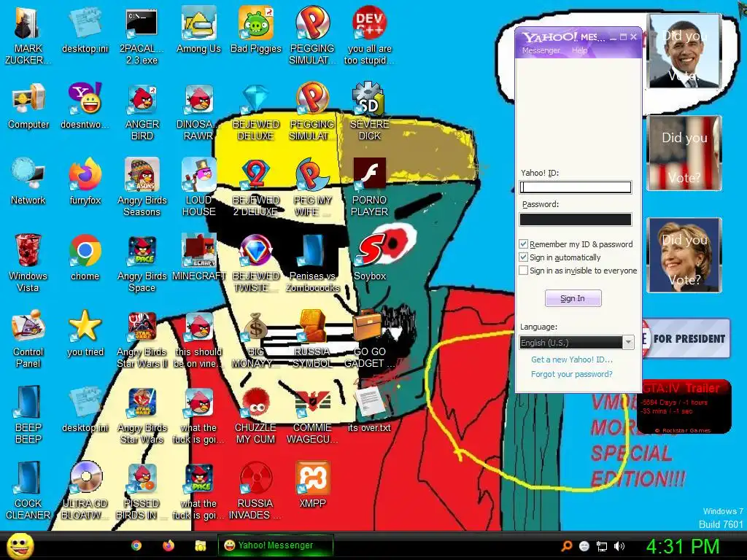Launch the furryfox browser icon
747x560 pixels.
85,182
